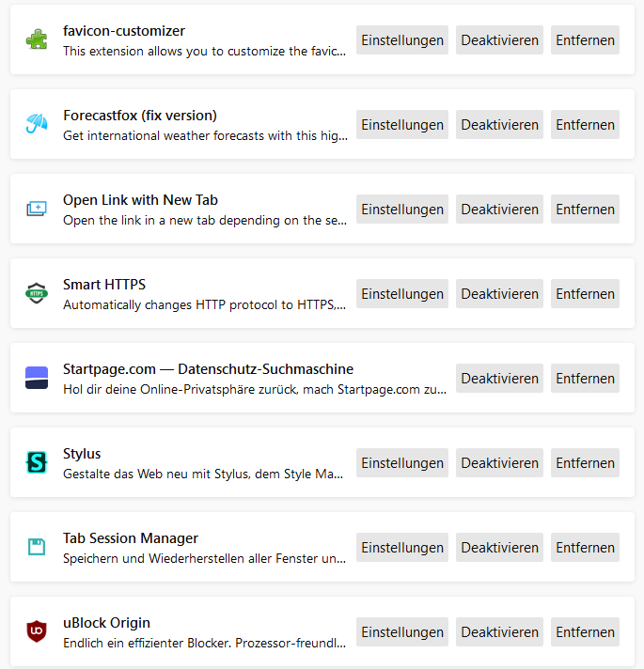Remove the Stylus extension
The image size is (644, 669).
[x=585, y=463]
